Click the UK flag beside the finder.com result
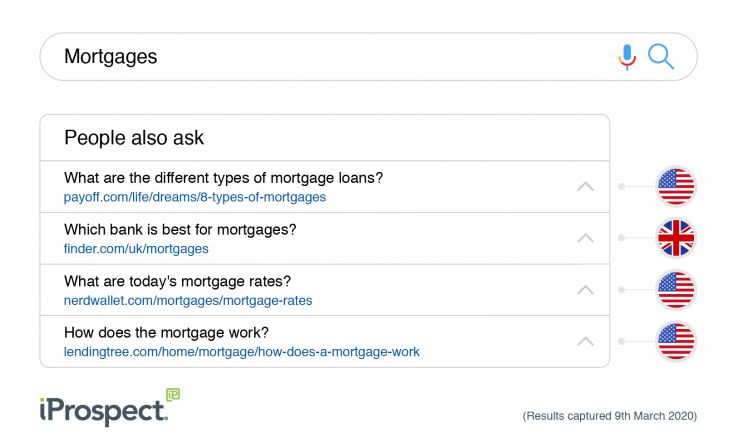This screenshot has height=447, width=738. coord(675,238)
